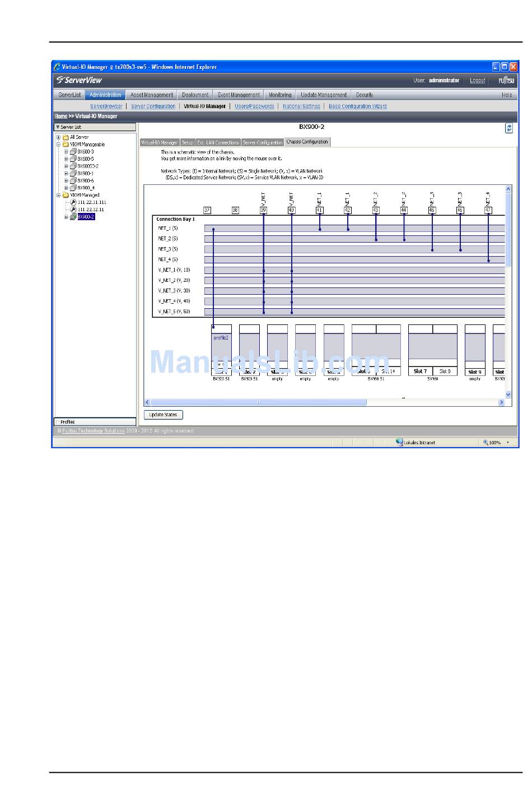Open the Users/Passwords link
The image size is (532, 785).
click(254, 106)
